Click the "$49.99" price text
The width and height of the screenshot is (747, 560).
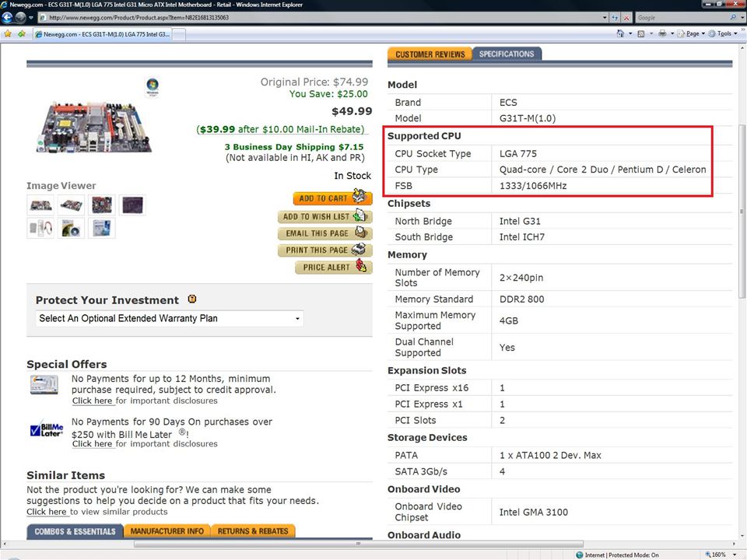pos(352,111)
